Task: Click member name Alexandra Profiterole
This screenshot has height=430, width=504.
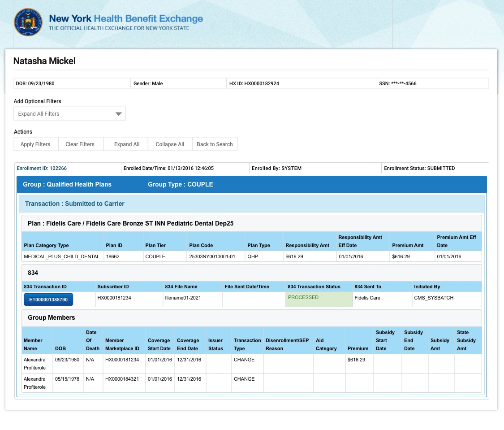Action: (x=37, y=364)
